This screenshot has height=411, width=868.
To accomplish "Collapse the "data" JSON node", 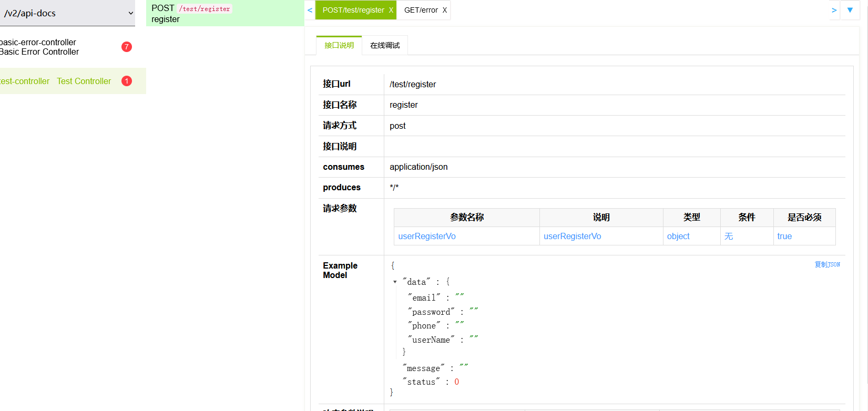I will pos(395,282).
